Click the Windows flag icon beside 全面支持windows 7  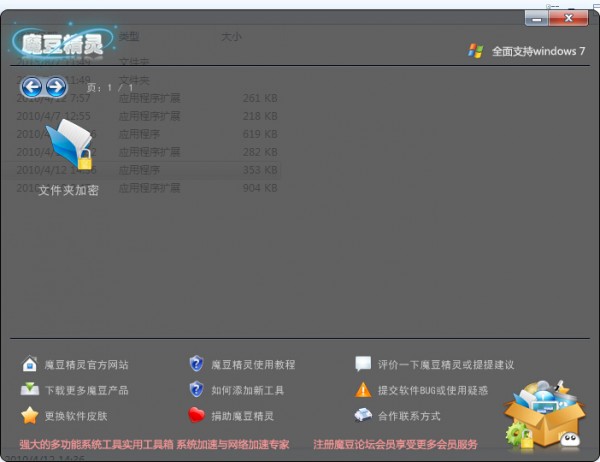476,51
